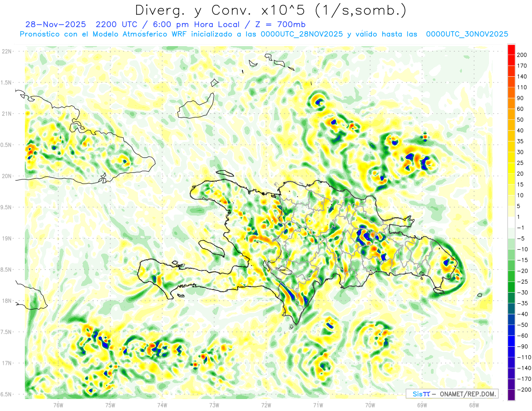Screen dimensions: 532x411
Task: Click the "21N" latitude label
Action: tap(7, 114)
